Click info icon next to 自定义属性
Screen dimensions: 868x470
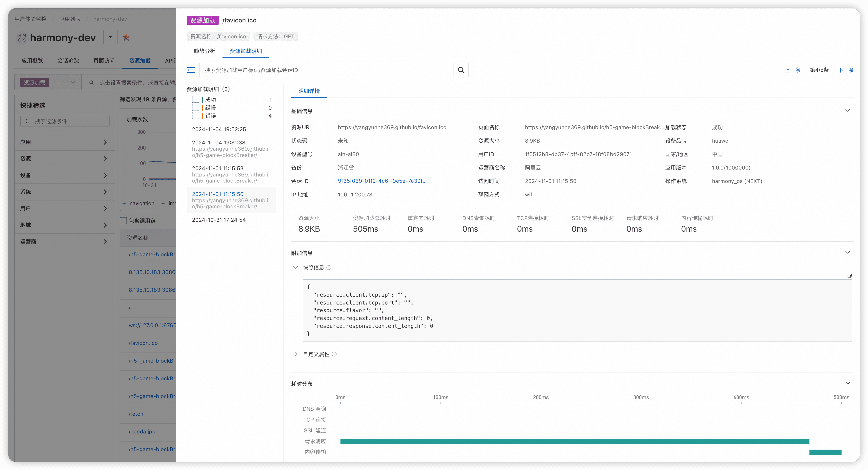[334, 354]
